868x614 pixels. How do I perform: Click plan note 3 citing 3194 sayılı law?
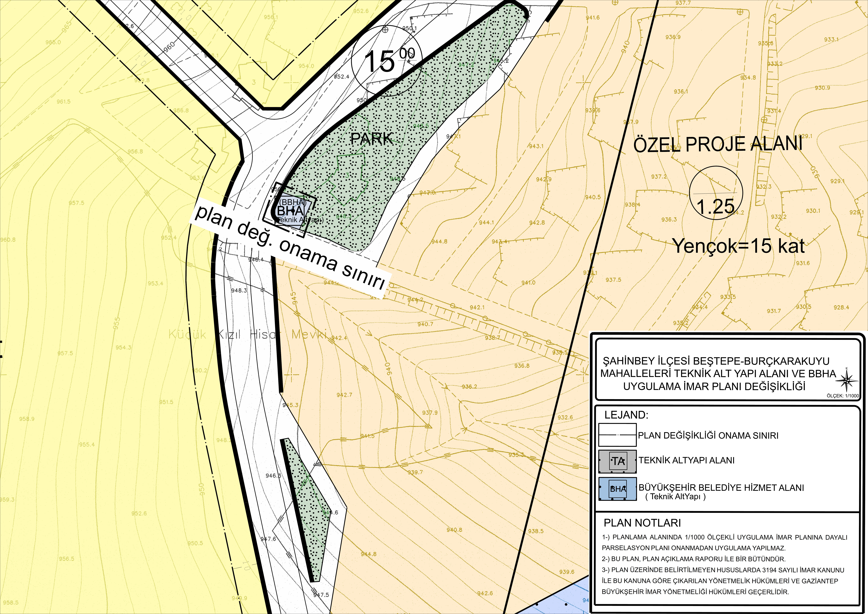[723, 581]
